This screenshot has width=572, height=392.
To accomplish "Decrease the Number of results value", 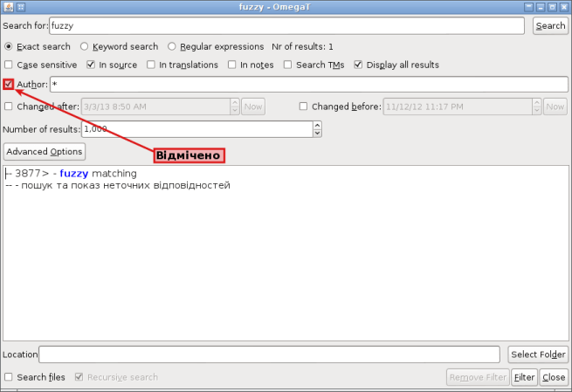I will pyautogui.click(x=317, y=133).
